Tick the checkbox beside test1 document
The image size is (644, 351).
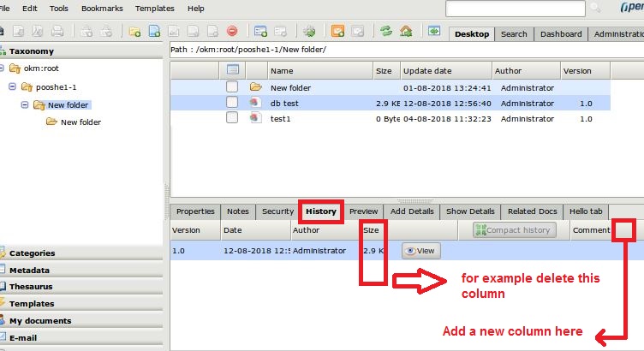pos(232,118)
